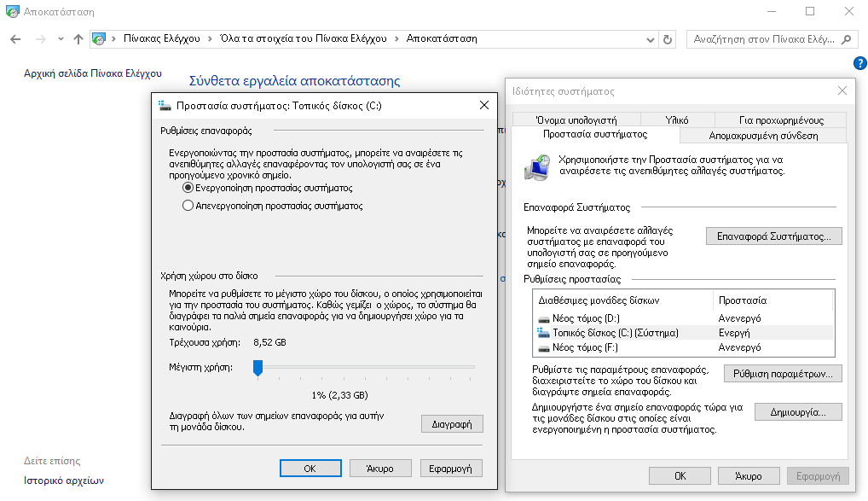Click the drive icon in Προστασία συστήματος title

[x=165, y=105]
